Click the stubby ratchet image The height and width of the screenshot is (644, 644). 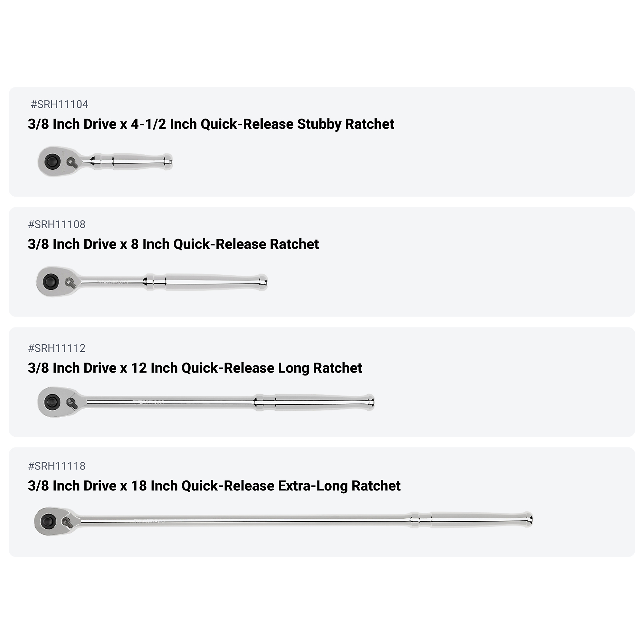pos(105,161)
